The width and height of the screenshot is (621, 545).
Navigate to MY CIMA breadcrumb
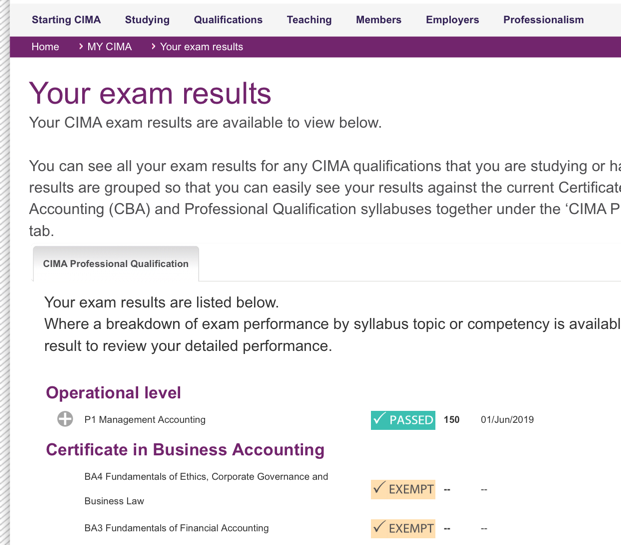pos(109,47)
